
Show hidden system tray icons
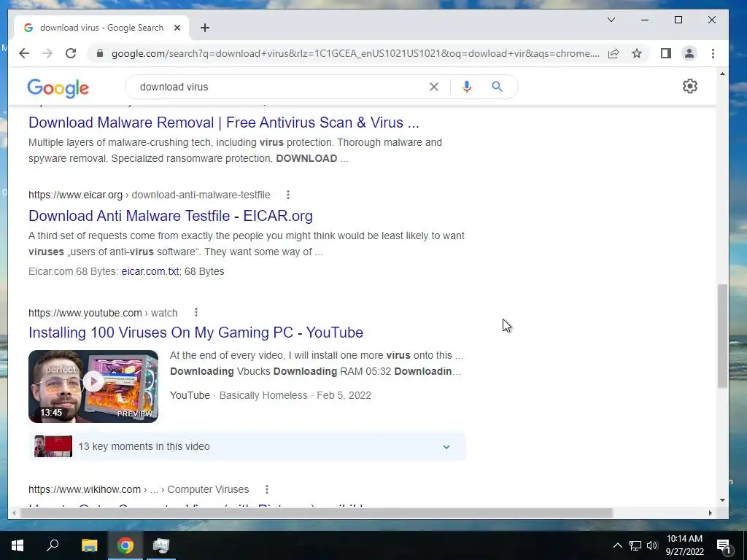tap(617, 545)
